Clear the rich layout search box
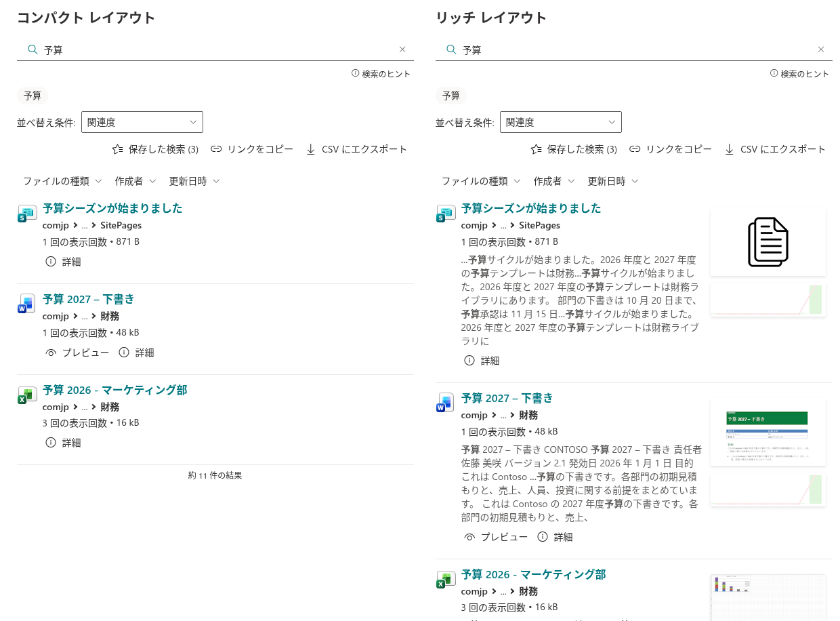 click(821, 49)
